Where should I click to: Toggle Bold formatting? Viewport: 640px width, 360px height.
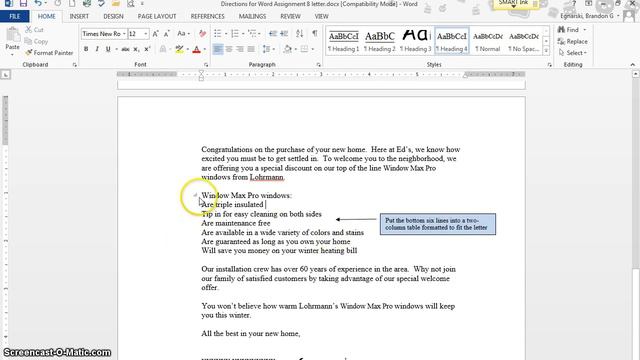86,49
